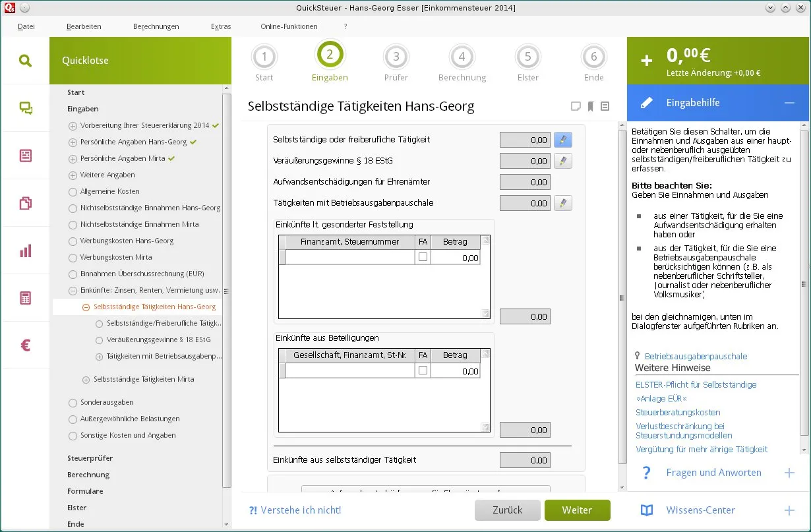Select the Sonderausgaben radio option
The height and width of the screenshot is (532, 811).
[x=73, y=402]
